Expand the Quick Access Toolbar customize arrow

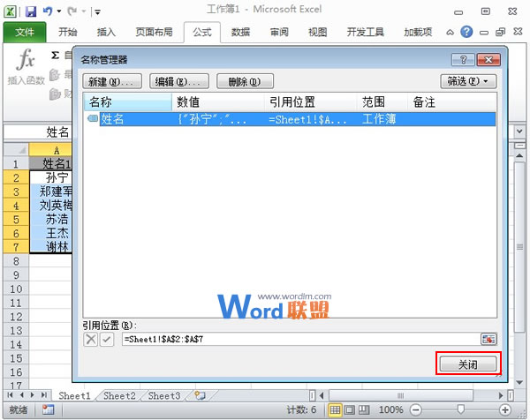(x=96, y=12)
